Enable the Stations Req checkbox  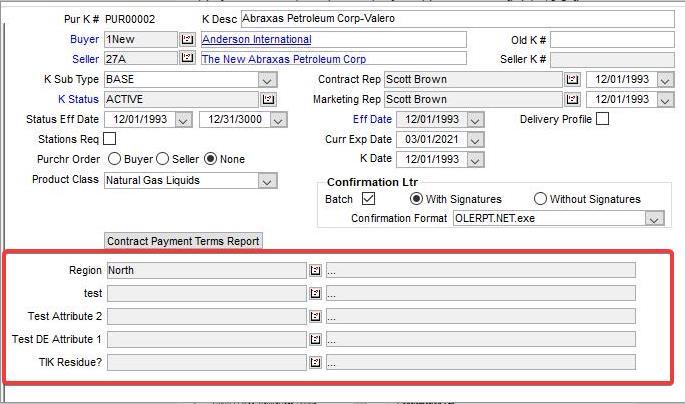tap(110, 139)
